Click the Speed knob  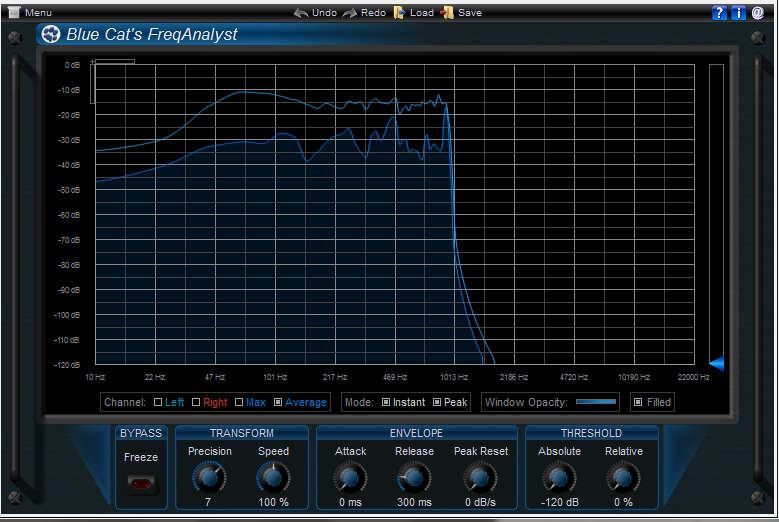(x=273, y=477)
